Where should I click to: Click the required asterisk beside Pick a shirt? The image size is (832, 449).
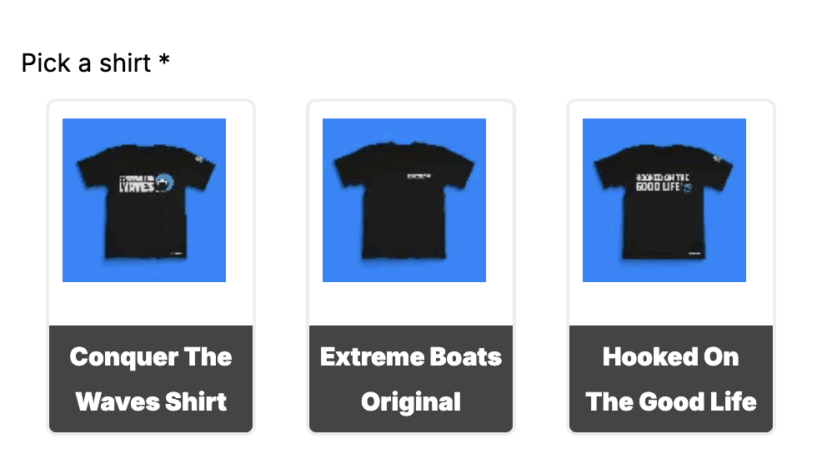(164, 60)
